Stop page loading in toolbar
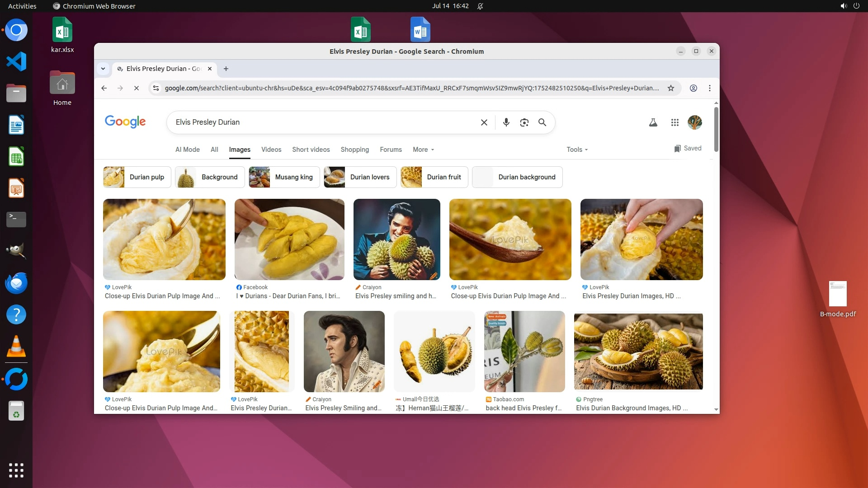The width and height of the screenshot is (868, 488). click(136, 88)
